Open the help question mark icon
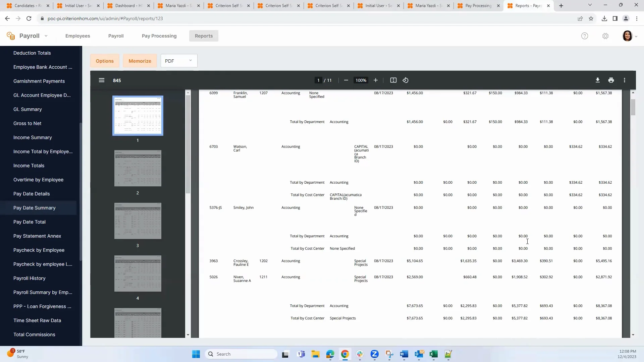This screenshot has width=644, height=362. [585, 36]
